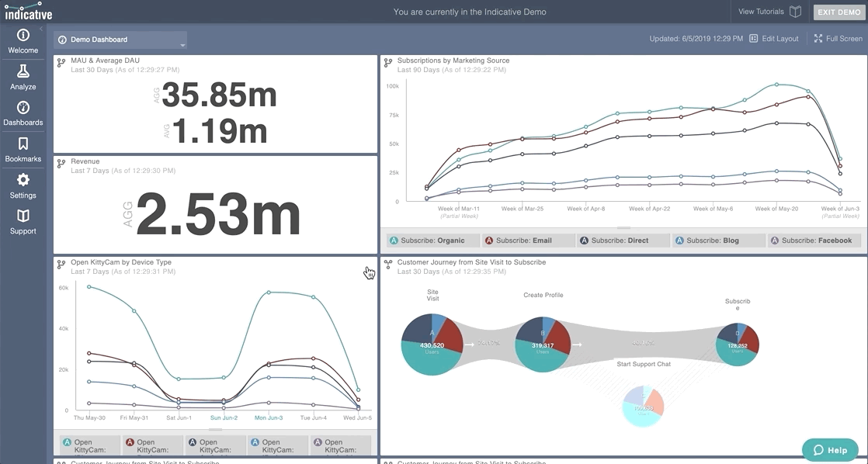Click Create Profile pie with 319,317 users
The image size is (868, 464).
(543, 345)
